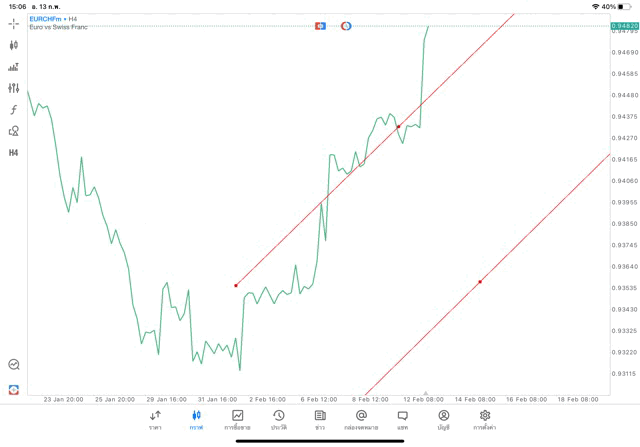The height and width of the screenshot is (447, 640).
Task: Click the current price label 0.94820
Action: click(624, 26)
